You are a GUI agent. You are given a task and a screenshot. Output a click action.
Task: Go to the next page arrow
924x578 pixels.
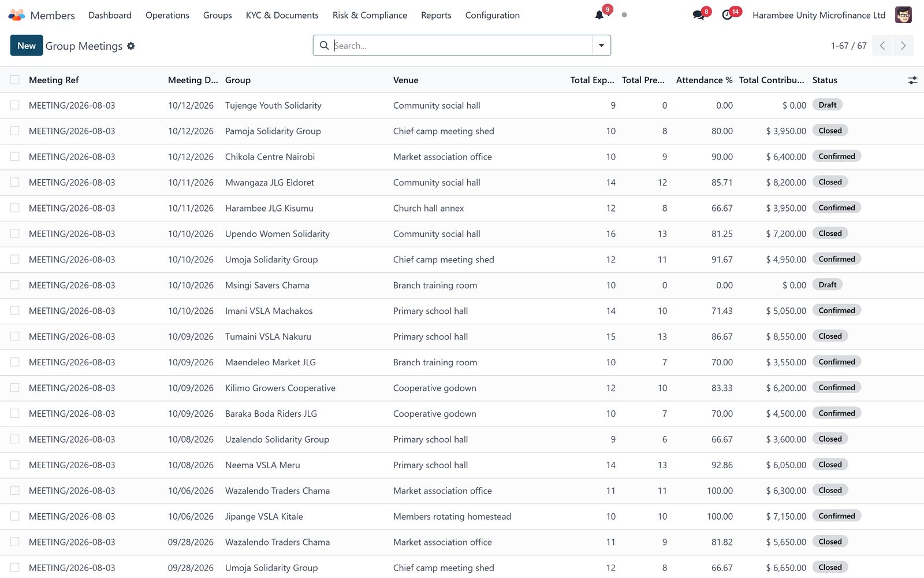[x=903, y=46]
